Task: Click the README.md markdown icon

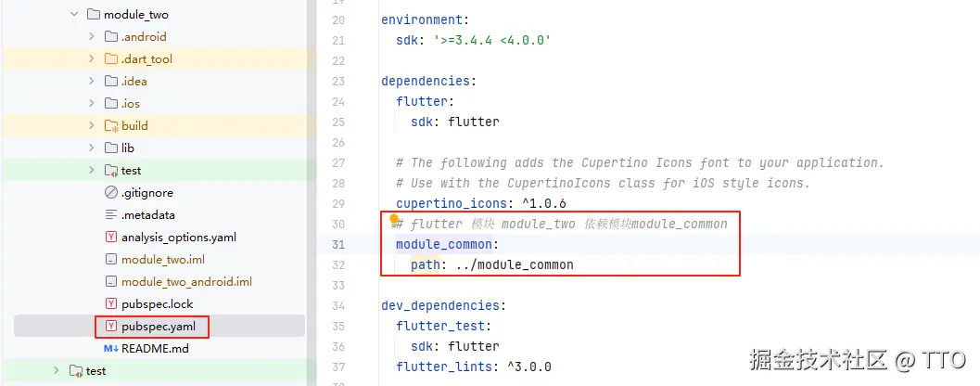Action: click(x=111, y=349)
